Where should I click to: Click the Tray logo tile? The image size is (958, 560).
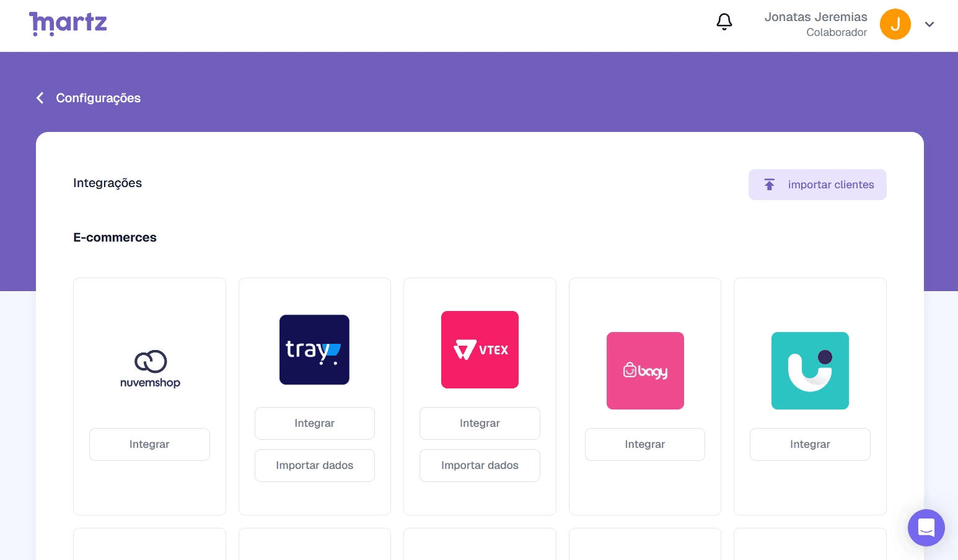click(x=314, y=350)
